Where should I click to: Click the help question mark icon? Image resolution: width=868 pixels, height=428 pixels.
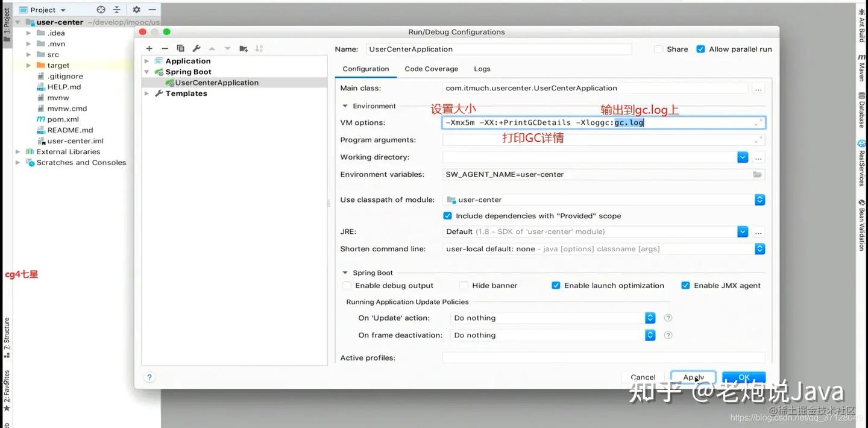[149, 377]
